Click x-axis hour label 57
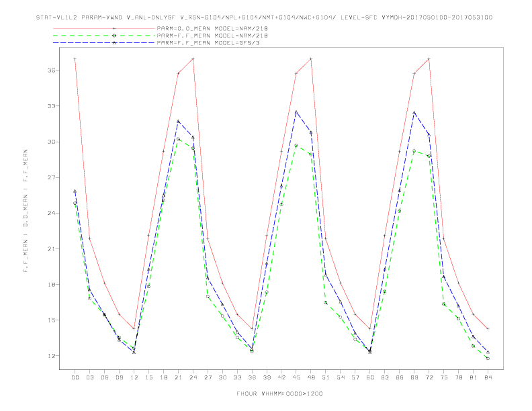 point(355,377)
